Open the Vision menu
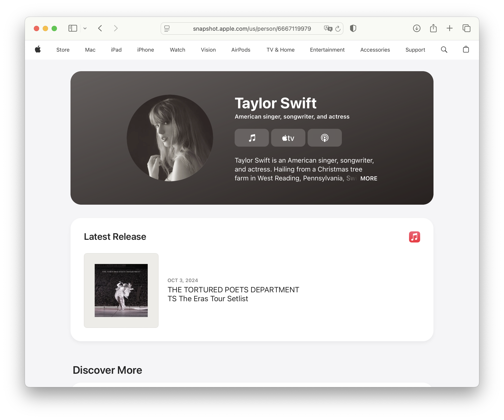Screen dimensions: 504x420 click(208, 50)
